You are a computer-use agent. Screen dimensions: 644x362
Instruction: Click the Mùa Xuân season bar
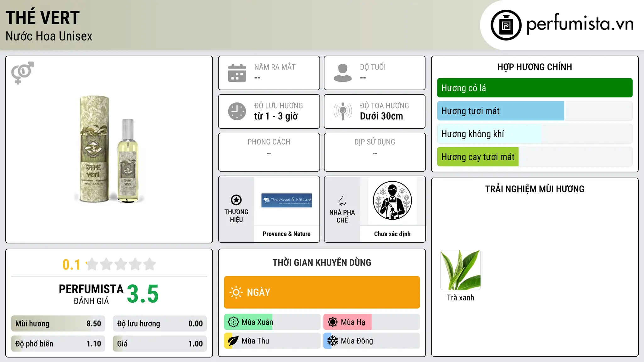(272, 322)
